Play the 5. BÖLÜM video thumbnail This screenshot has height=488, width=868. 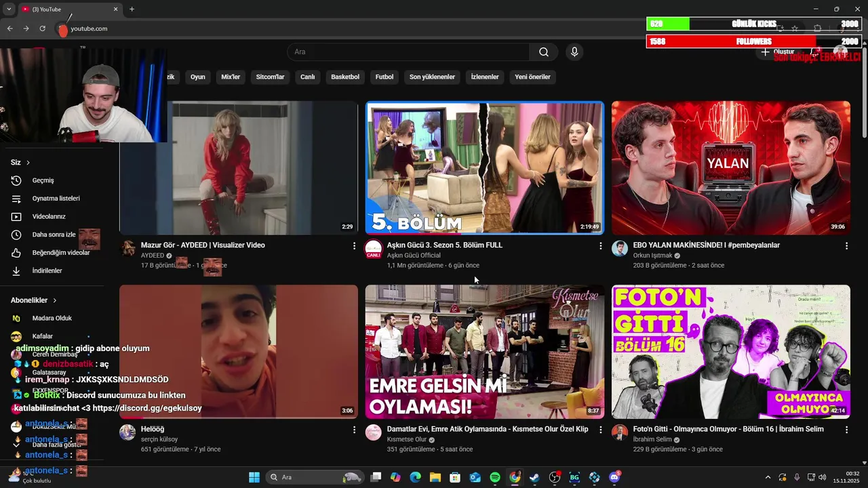click(x=485, y=168)
